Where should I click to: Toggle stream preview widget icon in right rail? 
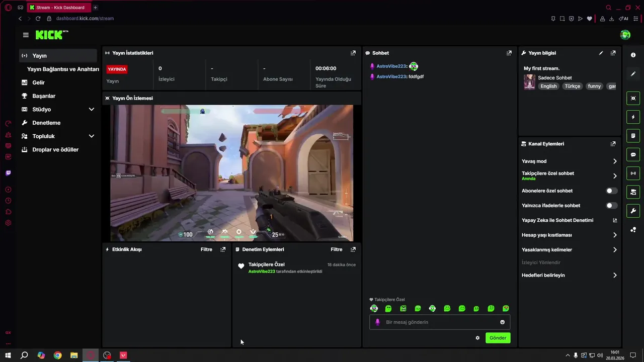(x=633, y=98)
